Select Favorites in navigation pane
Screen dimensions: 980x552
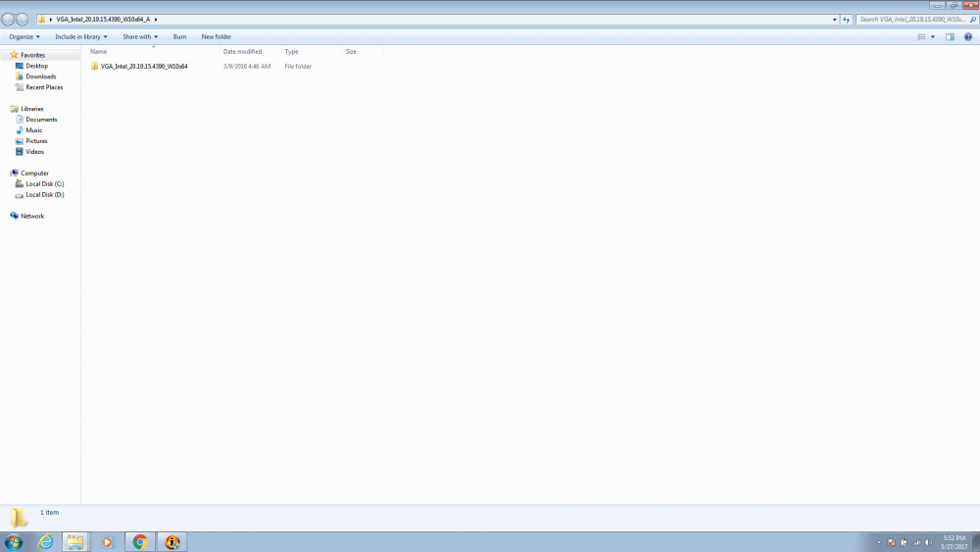32,55
